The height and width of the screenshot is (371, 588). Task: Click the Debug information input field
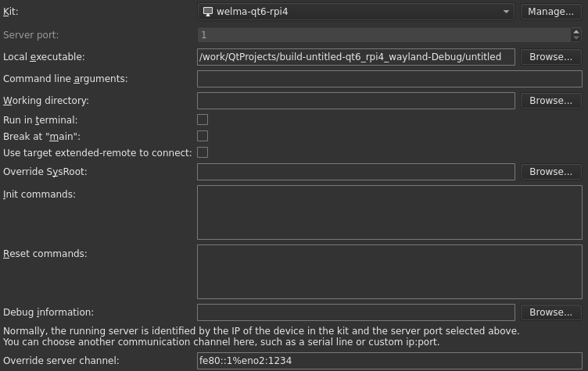click(x=356, y=312)
